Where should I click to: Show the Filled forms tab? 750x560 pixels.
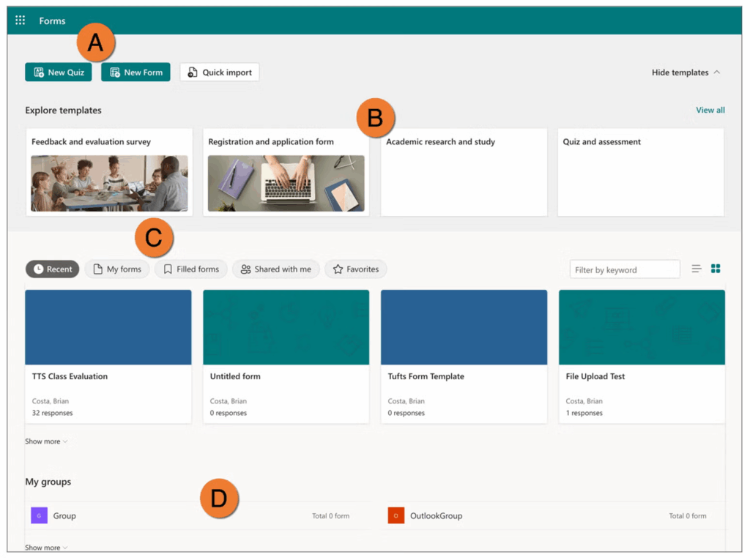[x=191, y=269]
